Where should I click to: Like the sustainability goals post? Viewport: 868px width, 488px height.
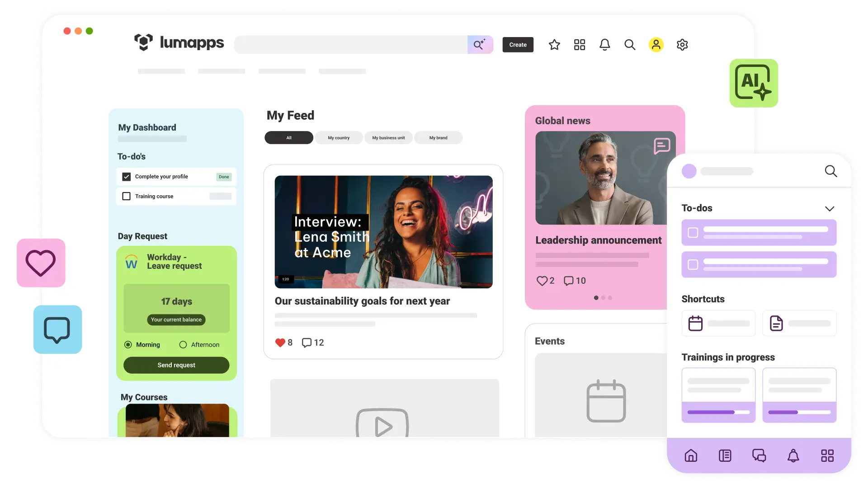click(280, 343)
